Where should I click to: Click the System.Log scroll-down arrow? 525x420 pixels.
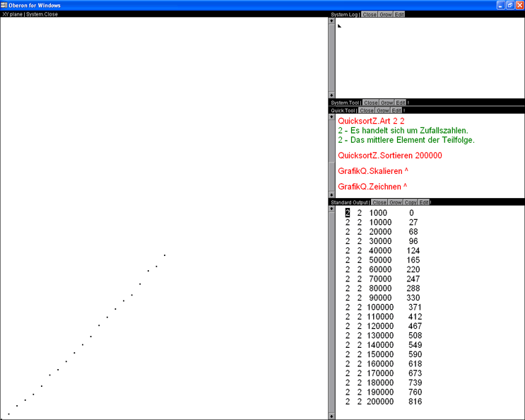(x=331, y=95)
